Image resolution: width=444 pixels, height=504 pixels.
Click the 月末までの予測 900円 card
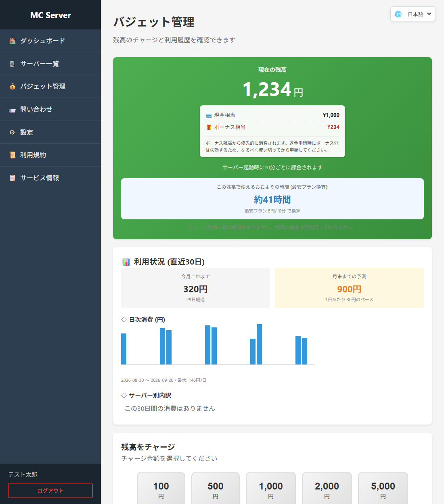[349, 288]
